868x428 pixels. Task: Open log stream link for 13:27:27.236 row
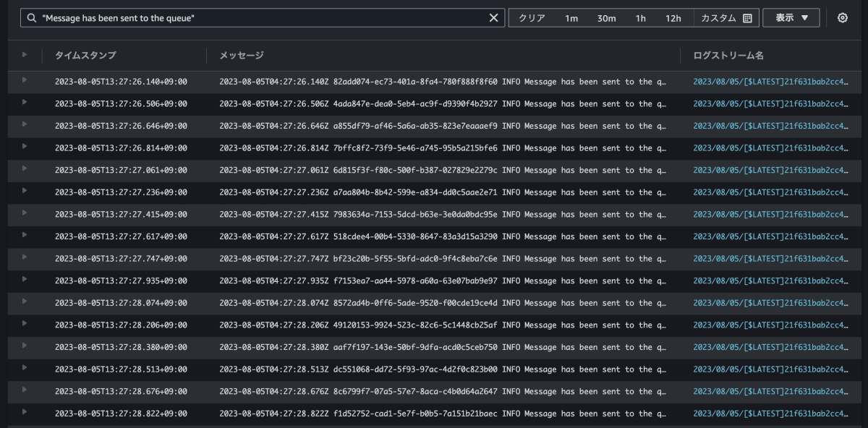[771, 192]
